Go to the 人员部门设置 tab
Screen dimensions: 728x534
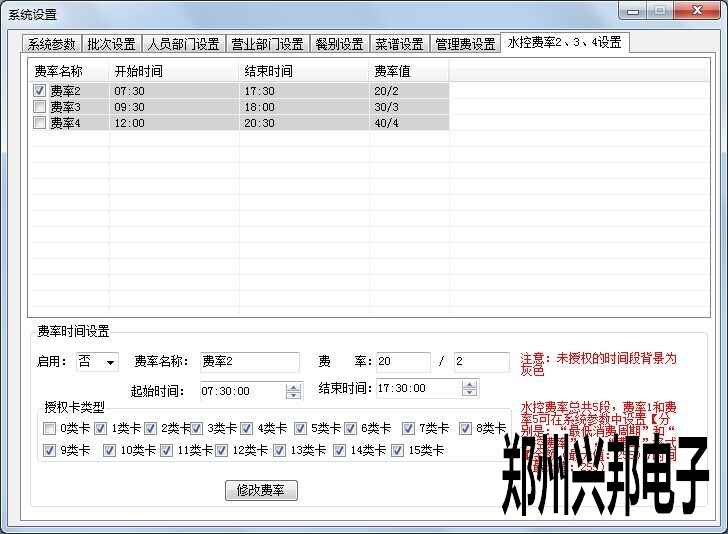pyautogui.click(x=183, y=44)
